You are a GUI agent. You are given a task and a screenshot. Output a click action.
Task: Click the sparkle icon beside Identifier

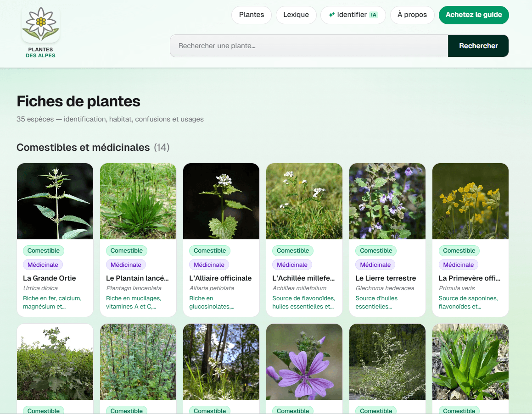point(331,15)
